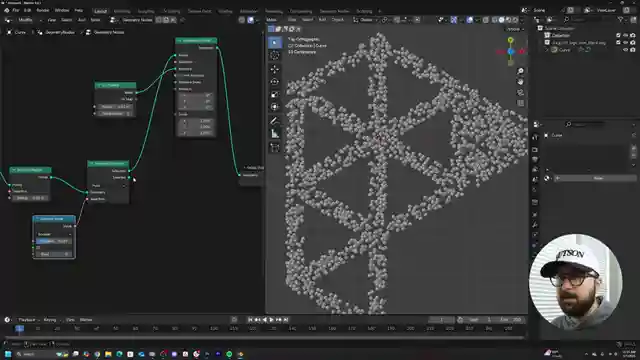Select the Move tool in viewport

pos(275,69)
